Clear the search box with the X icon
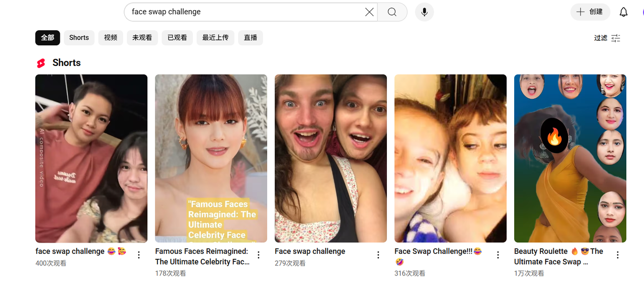Image resolution: width=644 pixels, height=290 pixels. coord(369,12)
